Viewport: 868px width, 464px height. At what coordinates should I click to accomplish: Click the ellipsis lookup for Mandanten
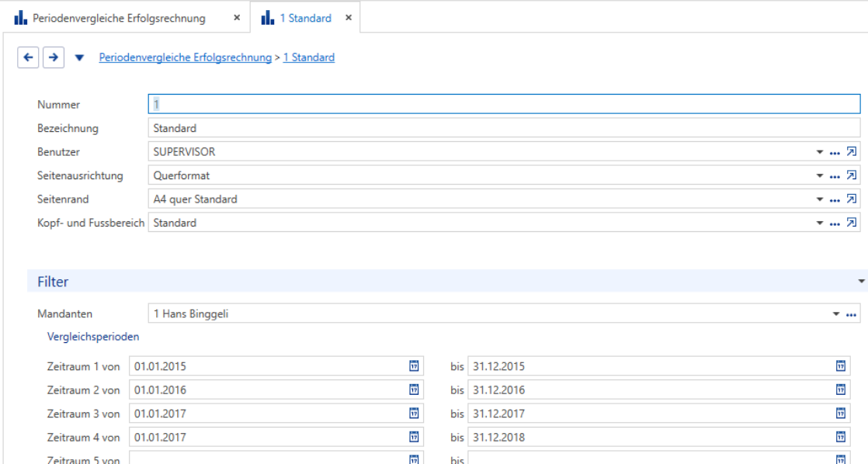point(852,315)
